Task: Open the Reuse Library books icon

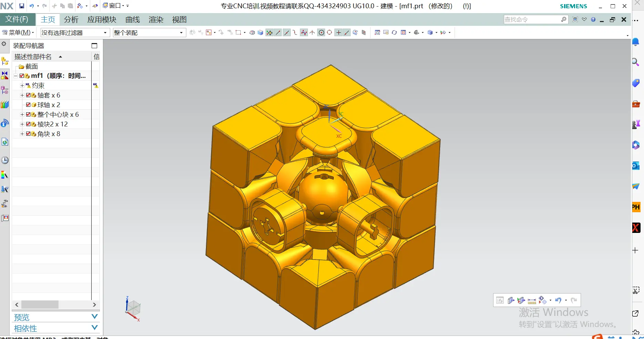Action: pyautogui.click(x=5, y=105)
